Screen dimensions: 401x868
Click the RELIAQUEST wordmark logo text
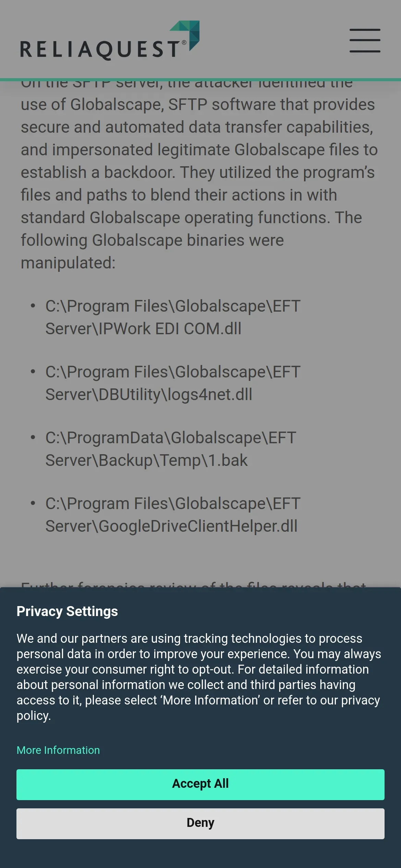click(99, 49)
